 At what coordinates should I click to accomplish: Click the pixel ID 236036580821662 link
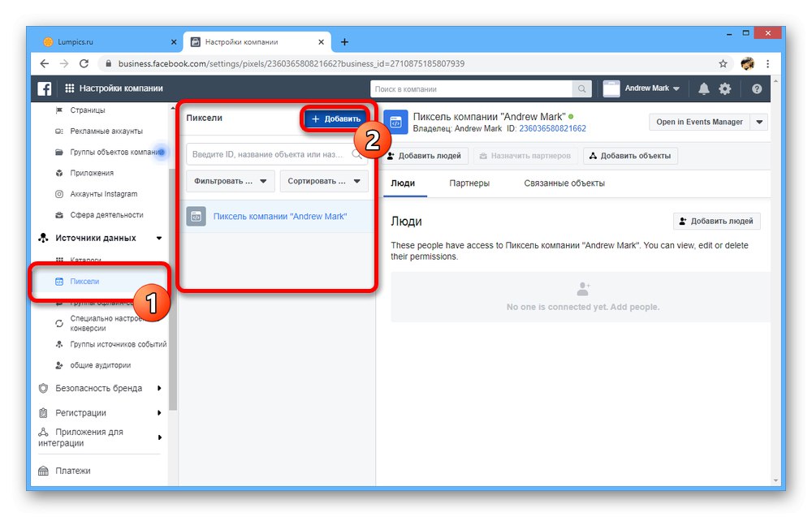coord(552,128)
